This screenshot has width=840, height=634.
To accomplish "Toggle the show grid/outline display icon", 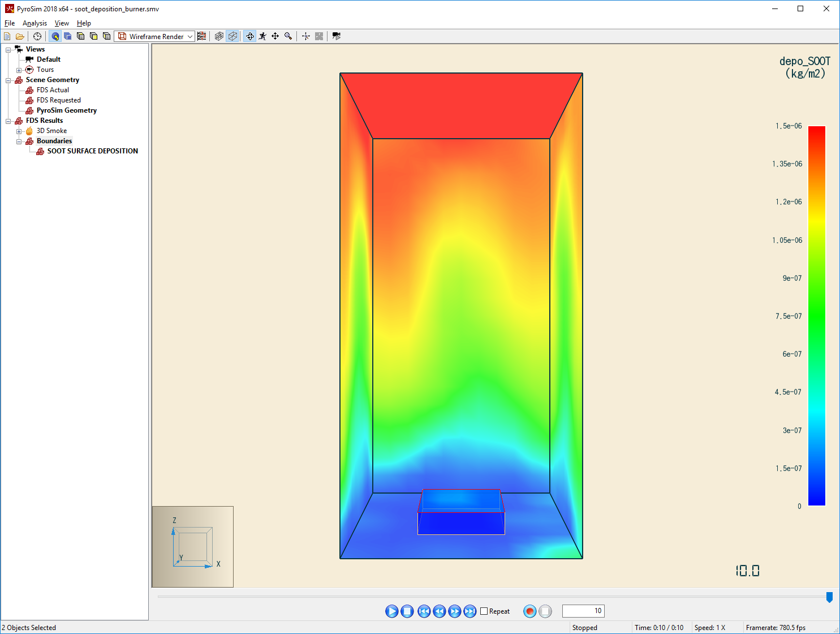I will pyautogui.click(x=219, y=36).
